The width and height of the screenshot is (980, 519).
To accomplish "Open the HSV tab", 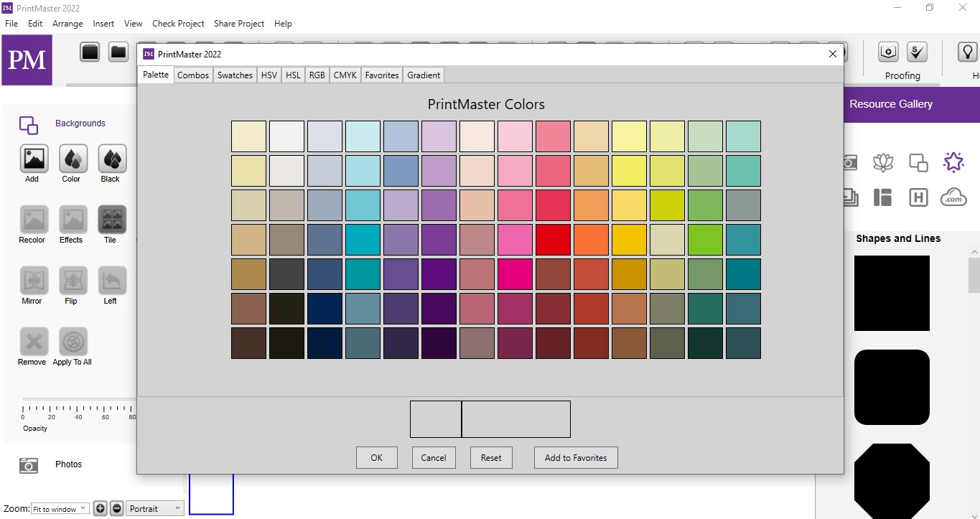I will [269, 75].
